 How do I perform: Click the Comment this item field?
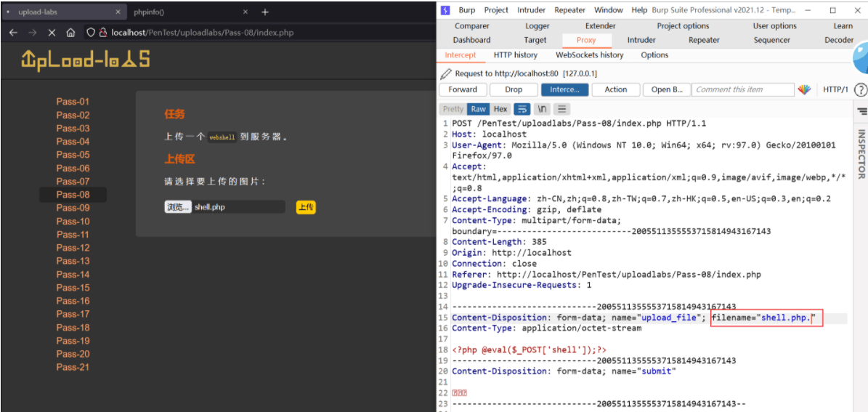click(x=744, y=89)
